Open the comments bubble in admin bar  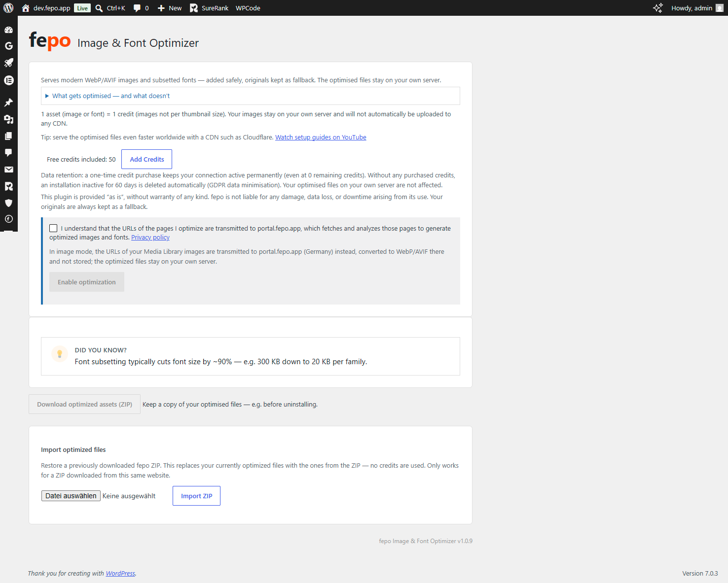[137, 8]
